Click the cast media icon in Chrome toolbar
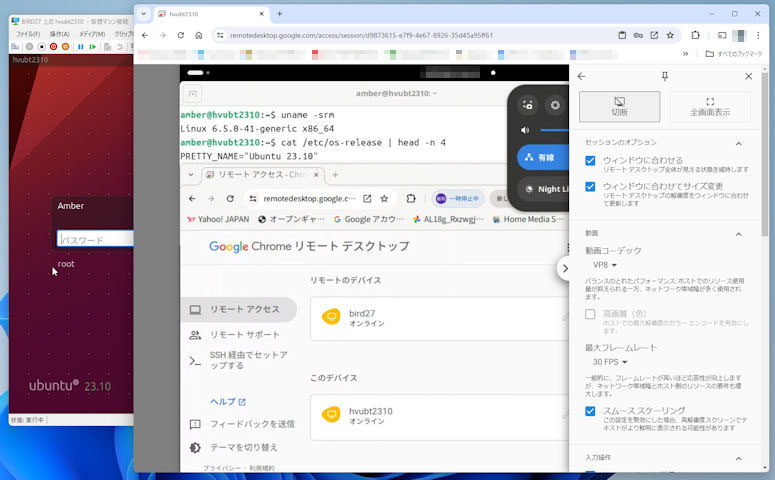Screen dimensions: 775x480 [x=722, y=35]
